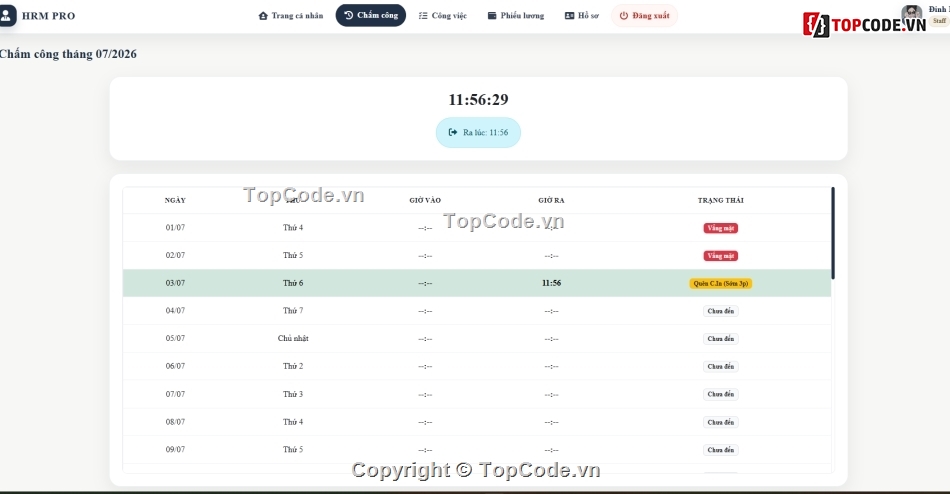This screenshot has height=494, width=950.
Task: Select the 08/07 date cell
Action: (x=175, y=422)
